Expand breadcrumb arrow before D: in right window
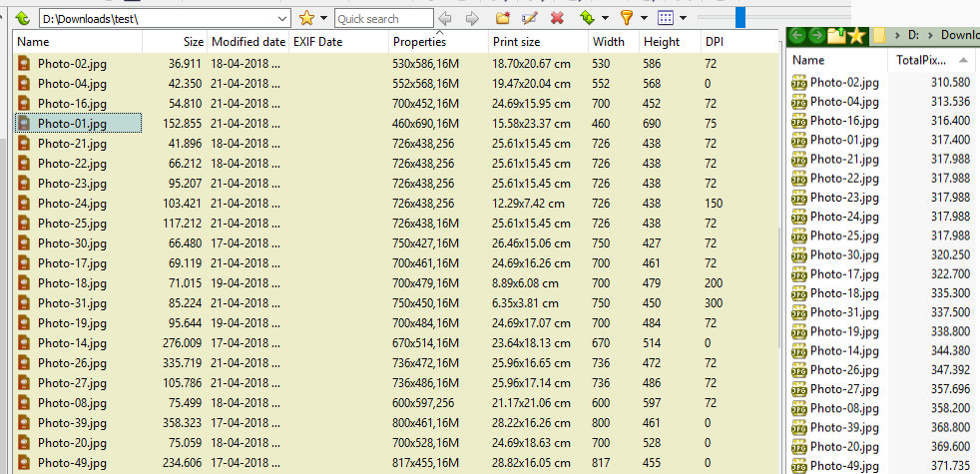 pos(897,36)
